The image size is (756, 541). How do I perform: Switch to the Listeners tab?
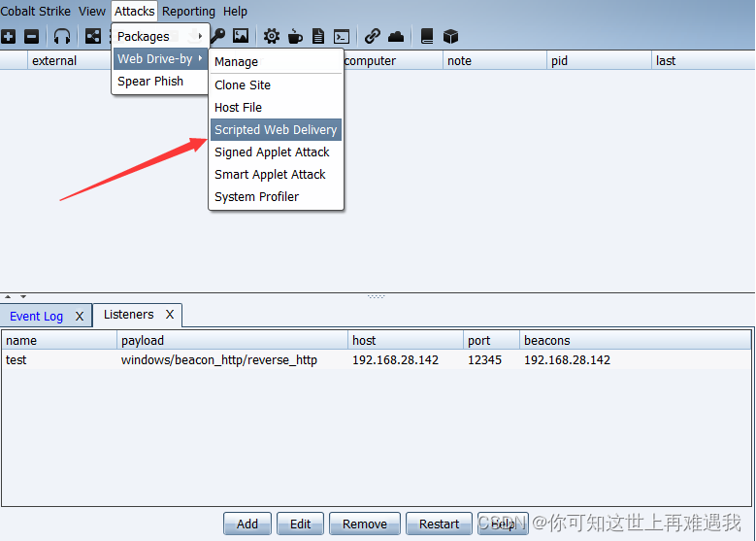(x=129, y=314)
